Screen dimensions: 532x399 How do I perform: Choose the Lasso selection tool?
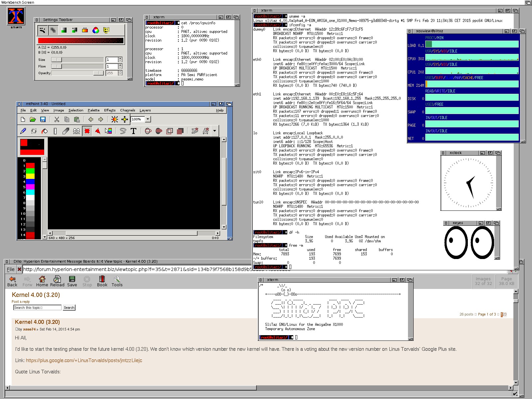(x=123, y=131)
